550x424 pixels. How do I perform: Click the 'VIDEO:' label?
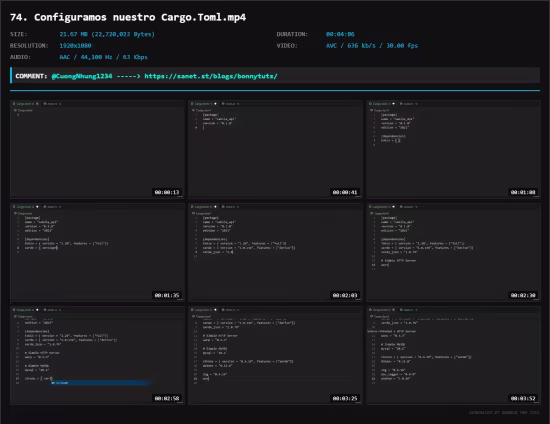[x=287, y=46]
